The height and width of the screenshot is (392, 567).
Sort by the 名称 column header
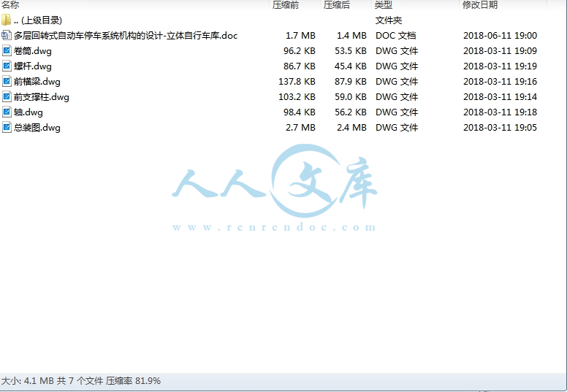click(x=10, y=4)
